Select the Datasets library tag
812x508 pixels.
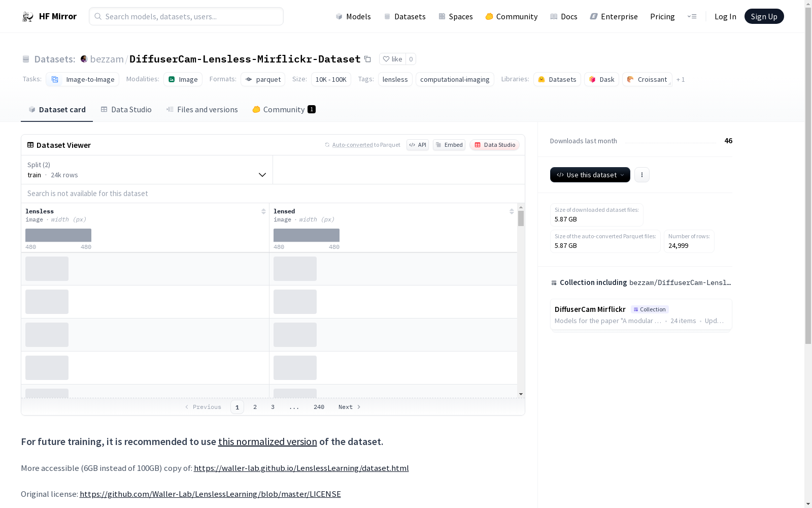557,79
